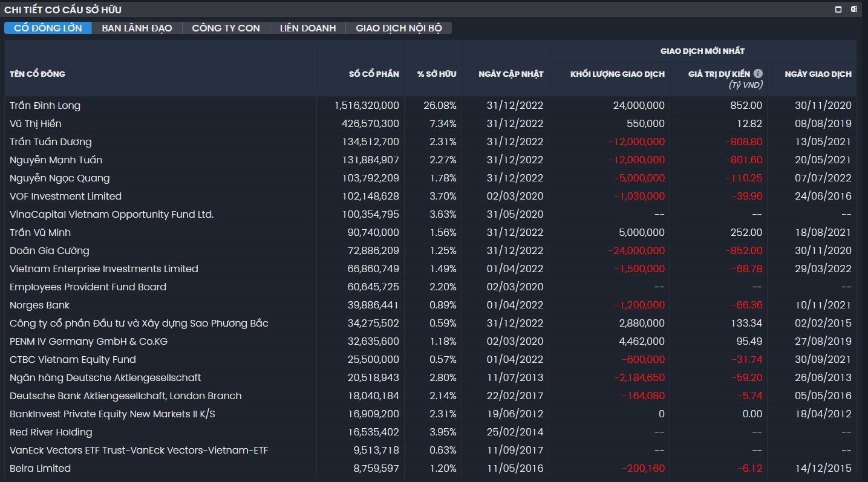Close the Chi tiết cơ cấu sở hữu panel
Image resolution: width=868 pixels, height=482 pixels.
(854, 9)
